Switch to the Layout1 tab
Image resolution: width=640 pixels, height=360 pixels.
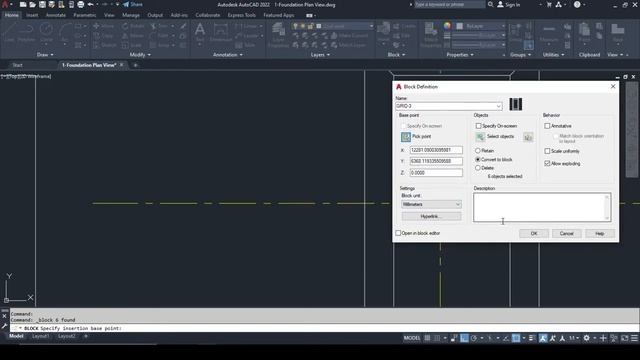(x=40, y=336)
